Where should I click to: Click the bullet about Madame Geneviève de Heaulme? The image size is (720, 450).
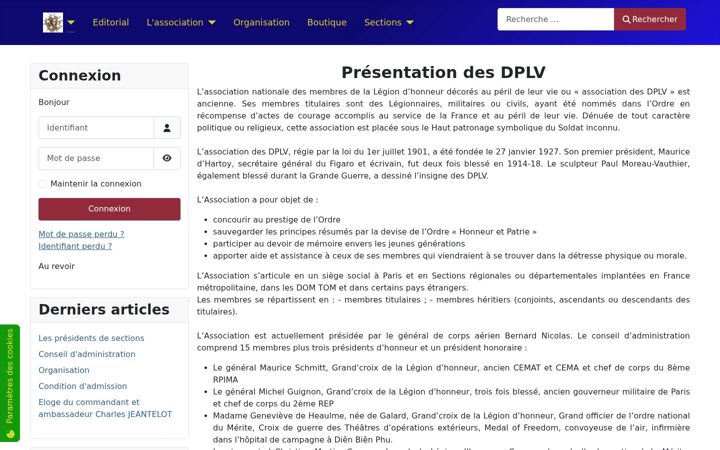451,428
